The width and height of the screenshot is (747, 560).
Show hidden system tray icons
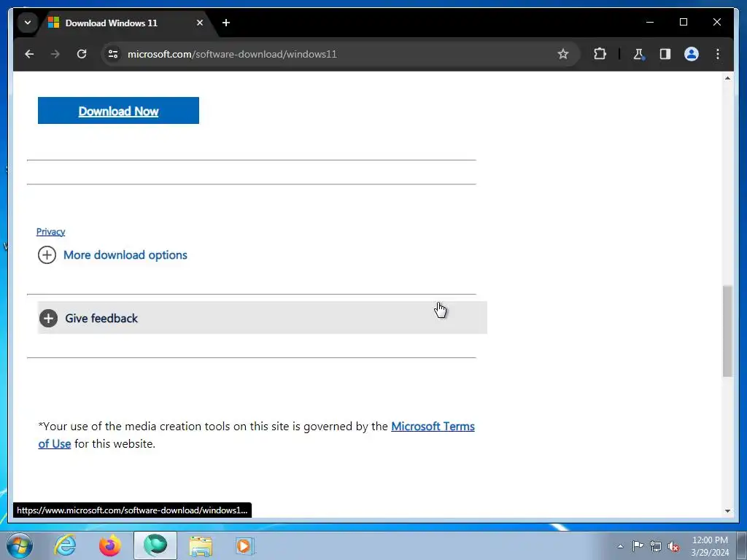620,546
